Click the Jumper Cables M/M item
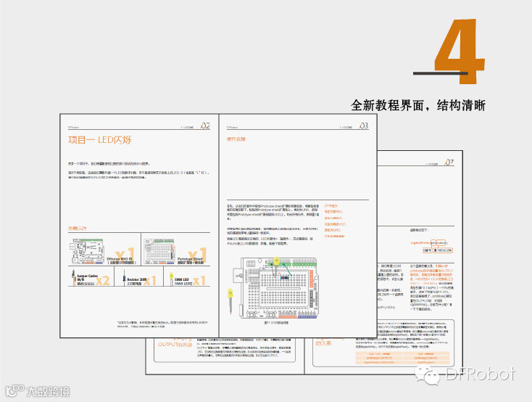The image size is (532, 402). pyautogui.click(x=91, y=279)
